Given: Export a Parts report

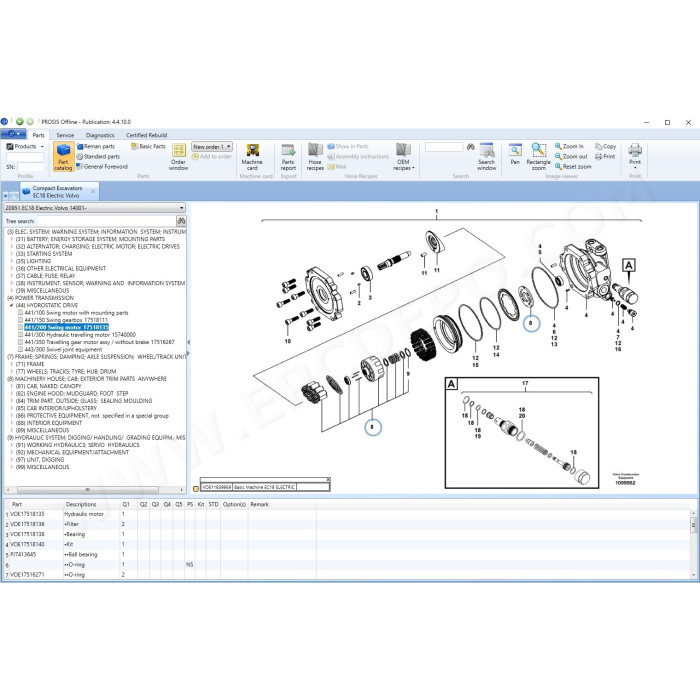Looking at the screenshot, I should pos(288,157).
